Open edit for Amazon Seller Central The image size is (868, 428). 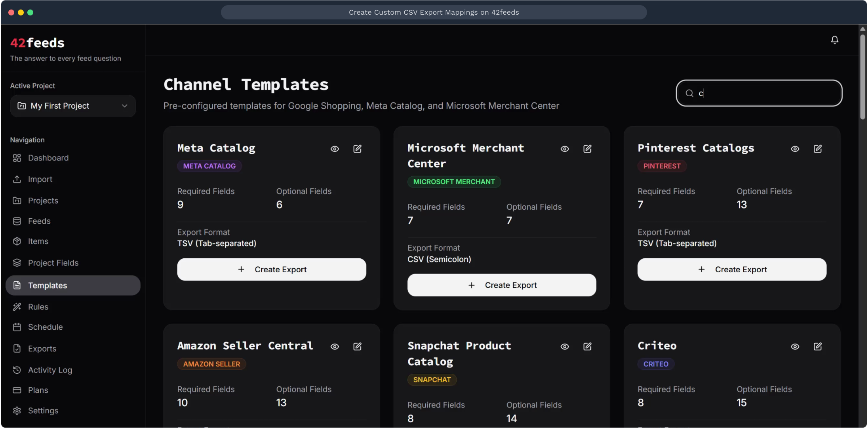pyautogui.click(x=357, y=346)
